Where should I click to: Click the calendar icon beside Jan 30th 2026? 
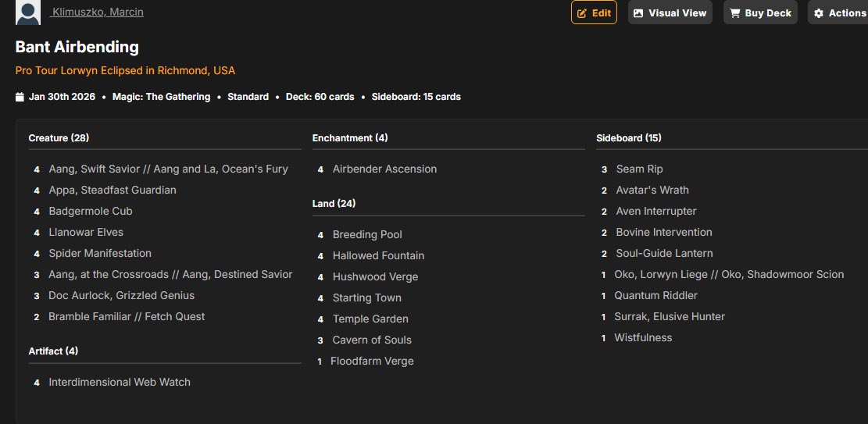coord(20,97)
